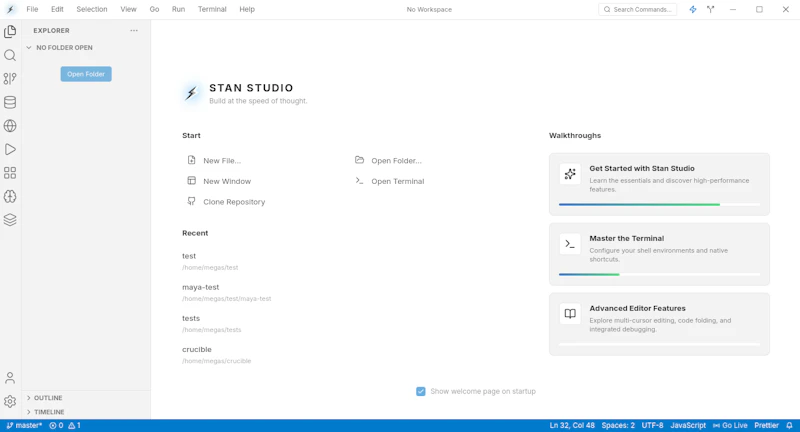Open Source Control view in activity bar
This screenshot has width=800, height=432.
point(10,79)
